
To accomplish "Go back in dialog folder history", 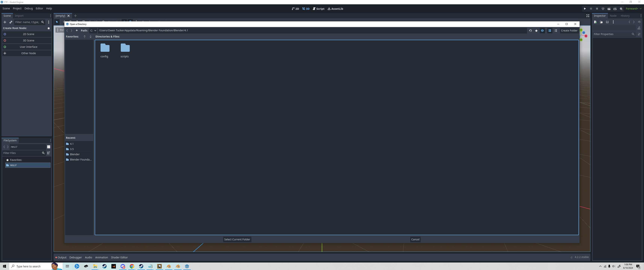I will coord(67,31).
